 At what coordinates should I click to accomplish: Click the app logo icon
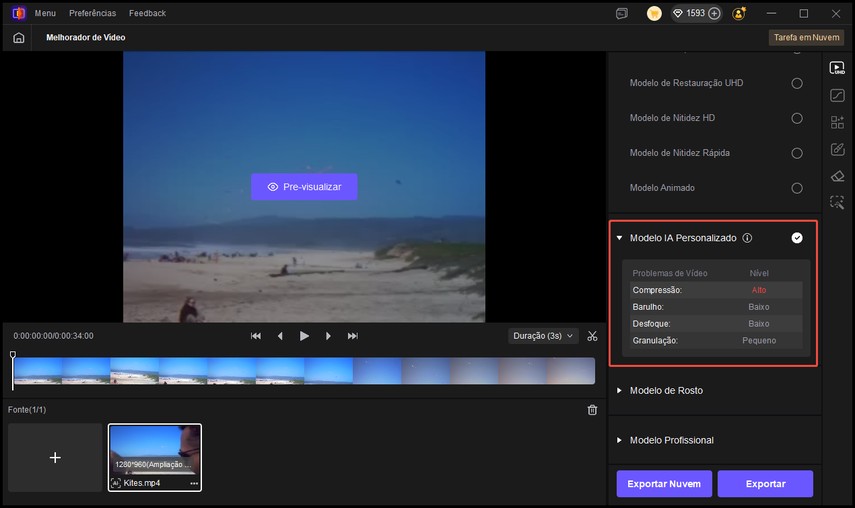point(19,13)
